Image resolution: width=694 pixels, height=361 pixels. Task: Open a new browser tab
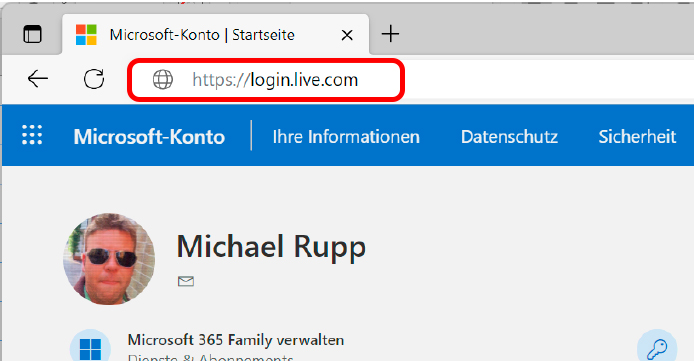click(390, 34)
